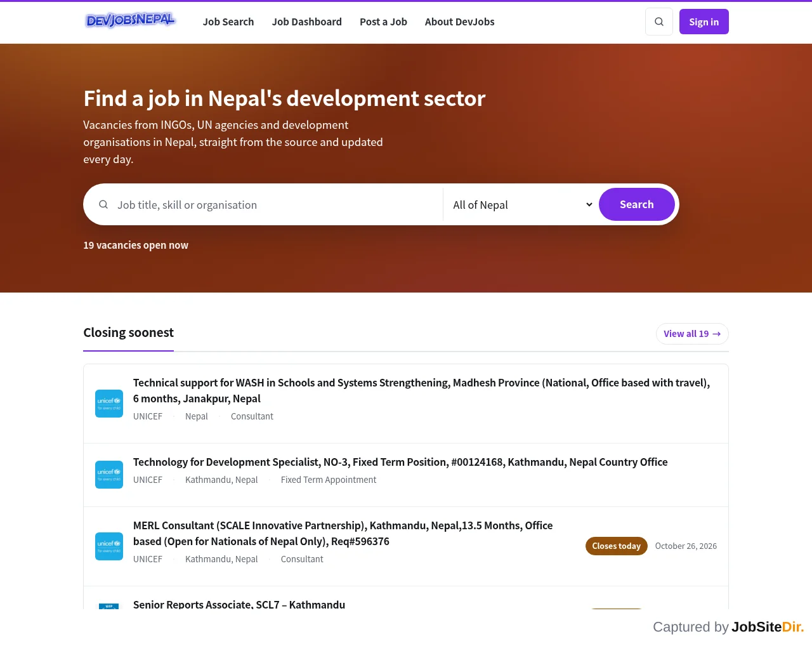Click the Closes today badge
812x646 pixels.
(617, 546)
